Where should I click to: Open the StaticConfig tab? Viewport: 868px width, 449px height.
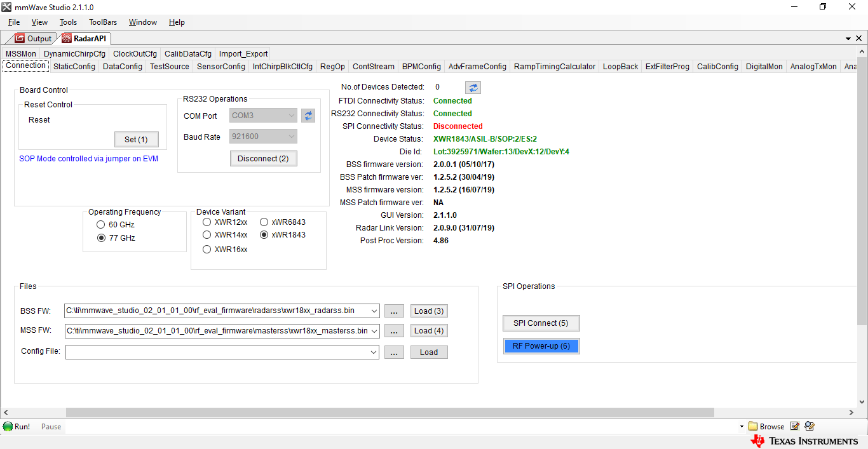tap(74, 66)
